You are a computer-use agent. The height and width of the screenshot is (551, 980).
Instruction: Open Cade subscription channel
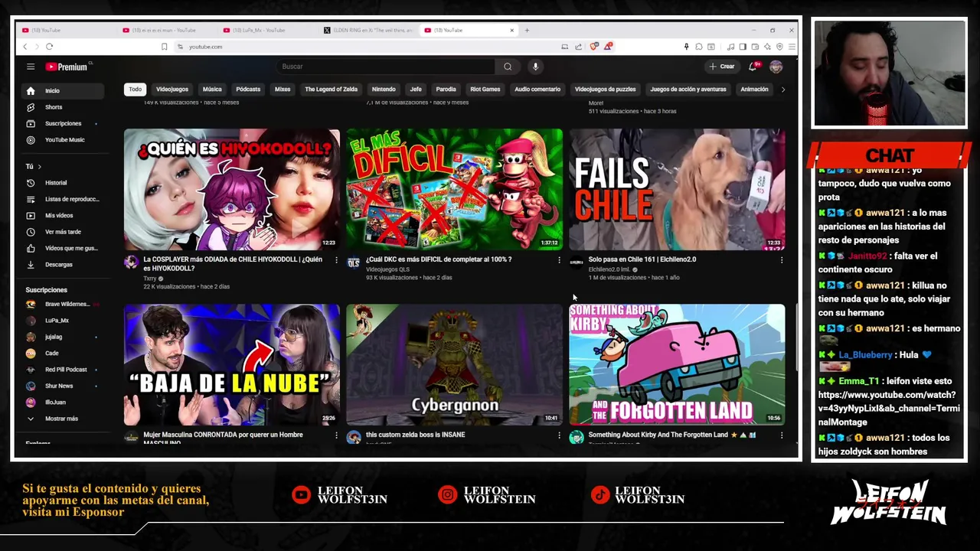click(x=64, y=354)
